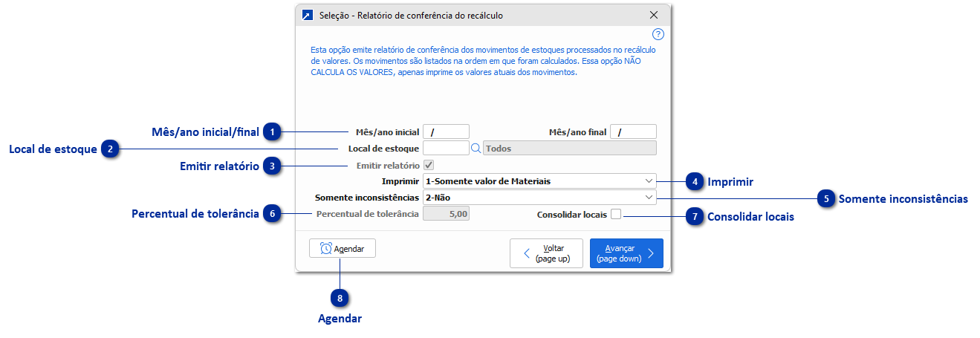Open the help question mark icon
Image resolution: width=980 pixels, height=338 pixels.
pyautogui.click(x=658, y=34)
